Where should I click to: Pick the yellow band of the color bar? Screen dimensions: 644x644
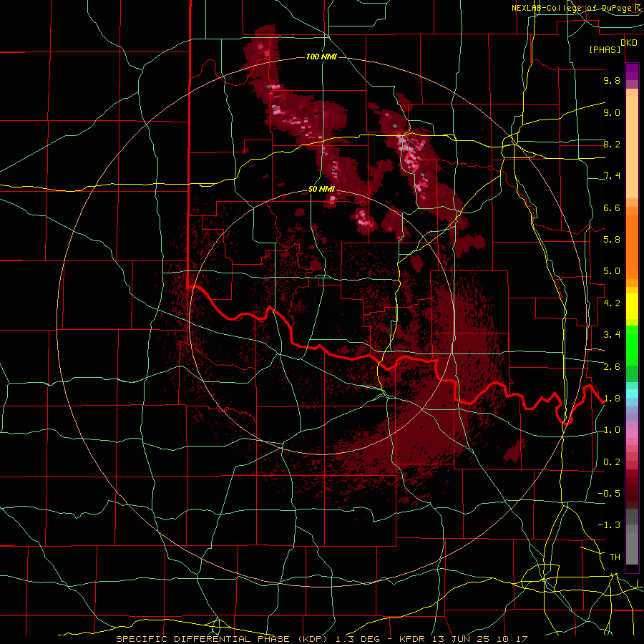pyautogui.click(x=632, y=306)
